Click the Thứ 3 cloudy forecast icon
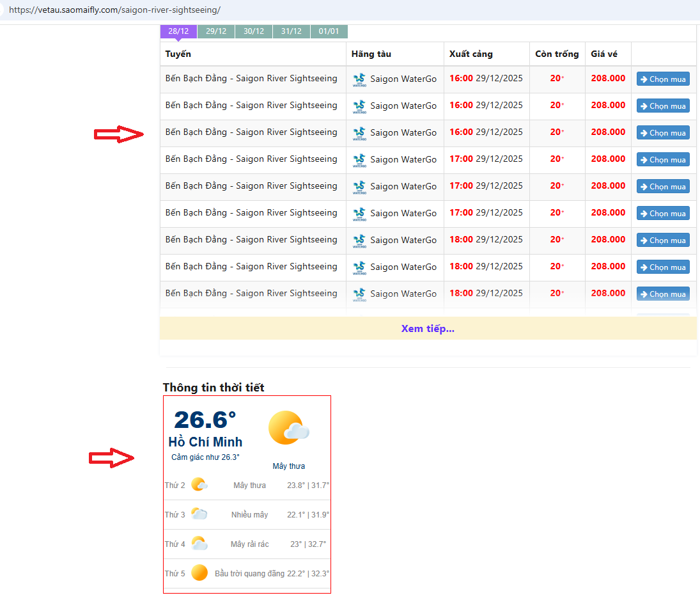Screen dimensions: 700x616 point(199,514)
